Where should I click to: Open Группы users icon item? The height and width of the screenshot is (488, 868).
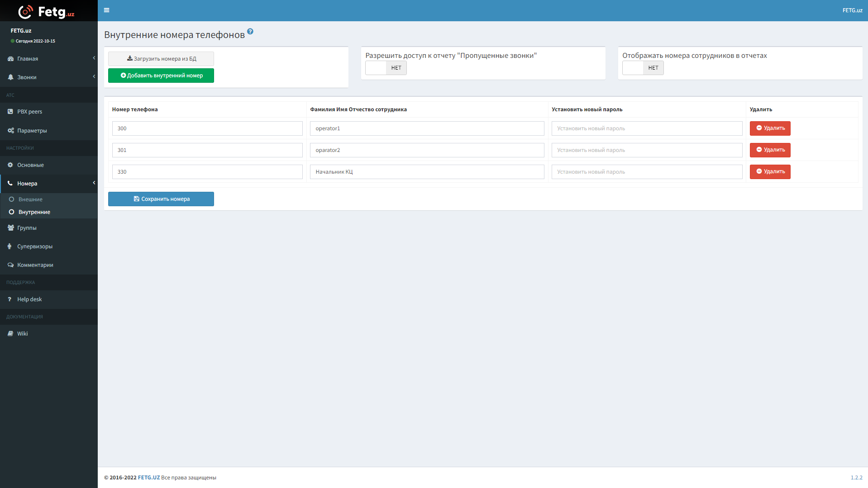click(x=27, y=228)
